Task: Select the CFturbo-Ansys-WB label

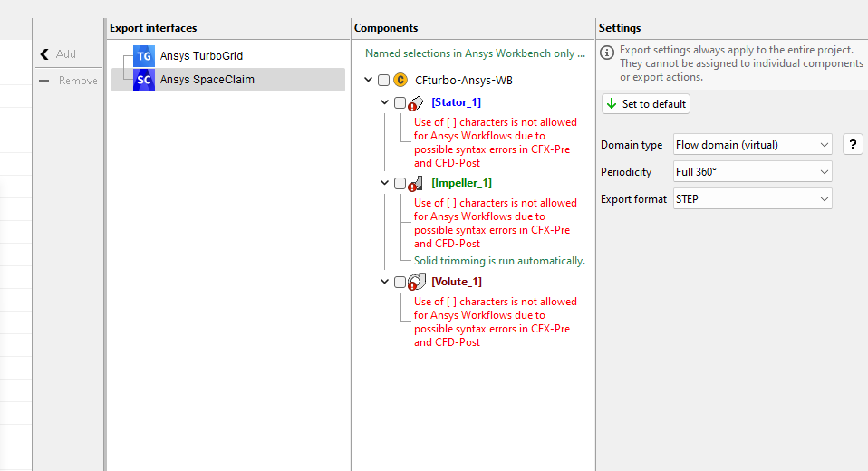Action: (464, 81)
